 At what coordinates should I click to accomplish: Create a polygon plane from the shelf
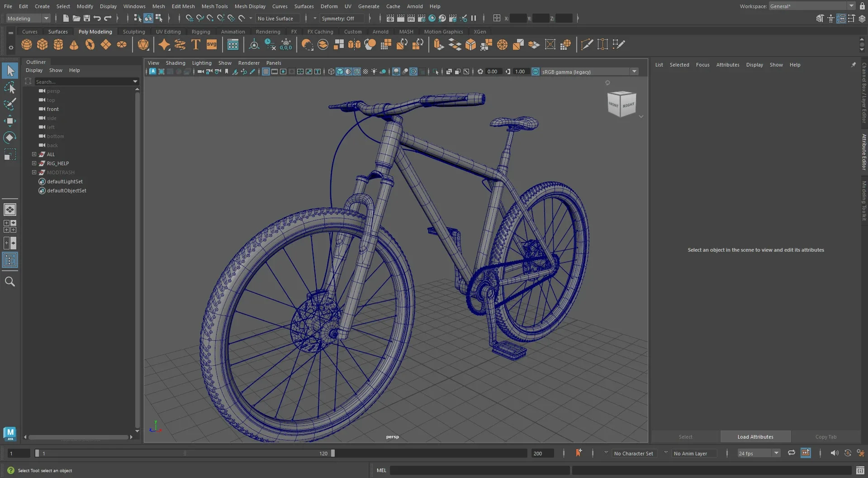[106, 44]
